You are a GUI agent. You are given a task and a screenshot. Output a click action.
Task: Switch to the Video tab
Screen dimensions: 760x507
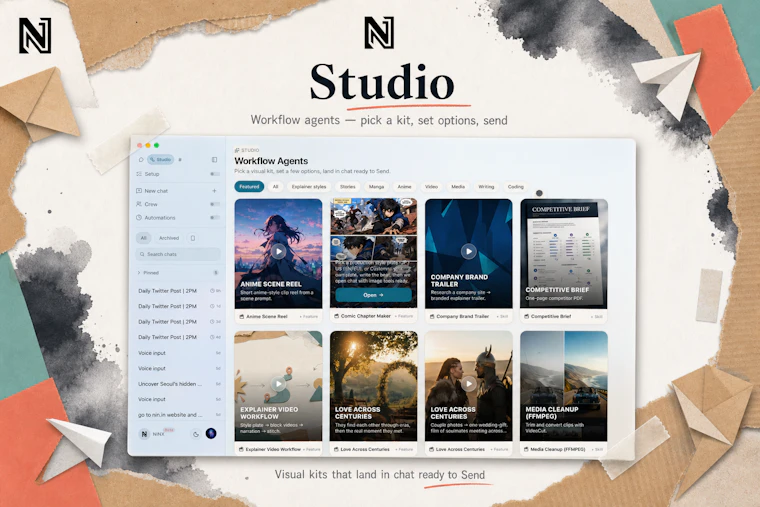pos(431,187)
